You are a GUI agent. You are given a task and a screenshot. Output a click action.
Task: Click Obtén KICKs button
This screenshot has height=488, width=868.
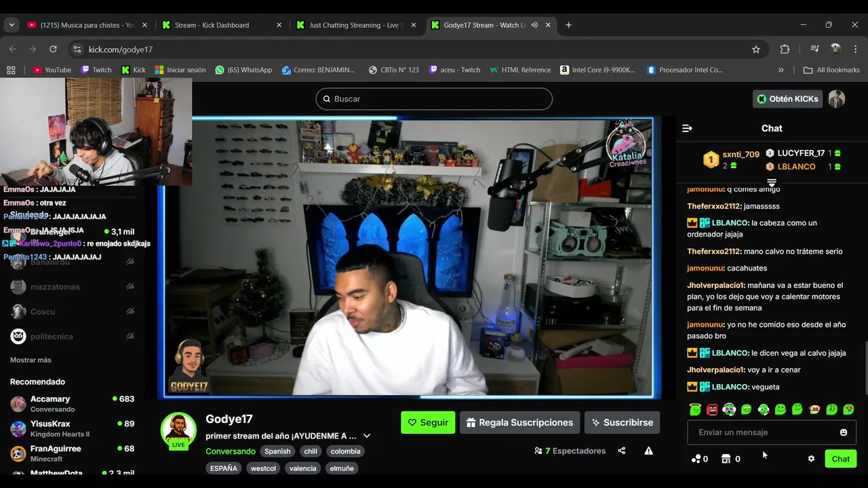787,99
